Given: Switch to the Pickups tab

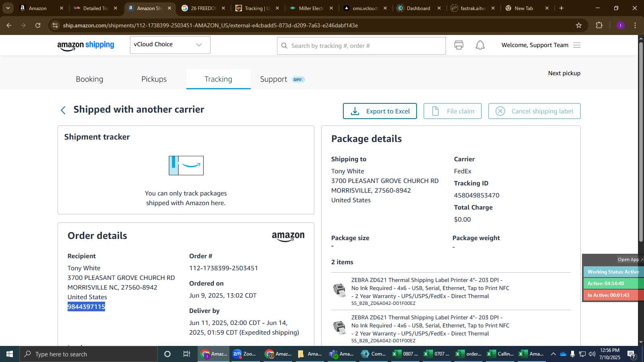Looking at the screenshot, I should [154, 79].
